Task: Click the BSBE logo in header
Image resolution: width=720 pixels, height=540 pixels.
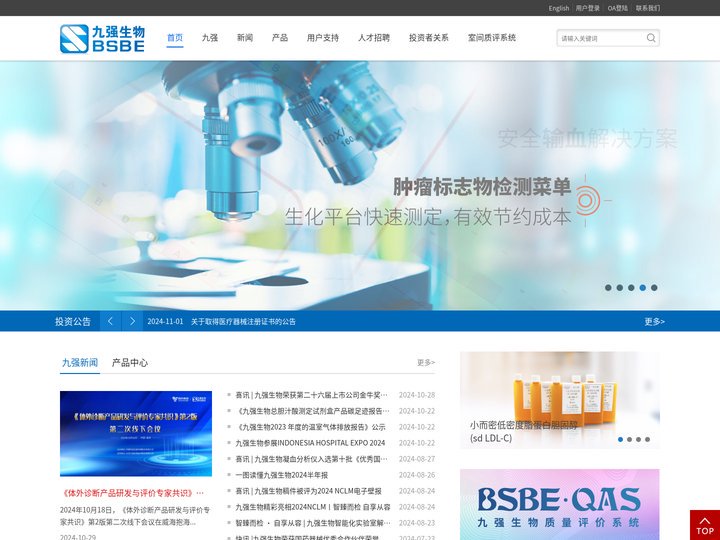Action: tap(102, 39)
